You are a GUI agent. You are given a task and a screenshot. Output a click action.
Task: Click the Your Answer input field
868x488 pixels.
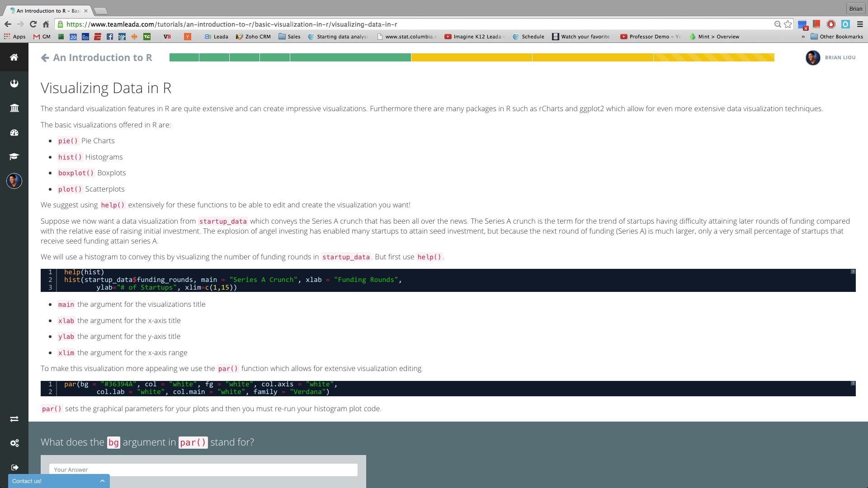click(x=203, y=469)
